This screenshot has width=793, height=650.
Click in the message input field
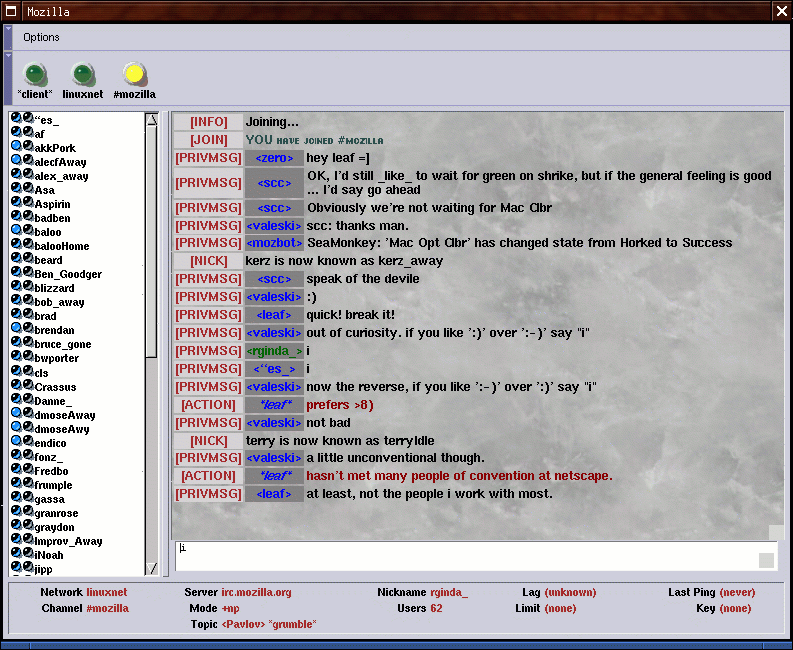[475, 556]
